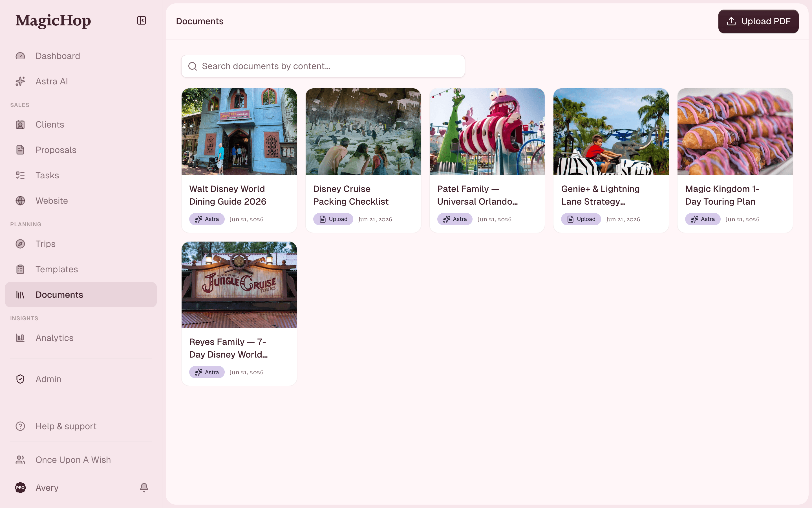Click Astra badge on Patel Family card
The width and height of the screenshot is (812, 508).
[455, 219]
